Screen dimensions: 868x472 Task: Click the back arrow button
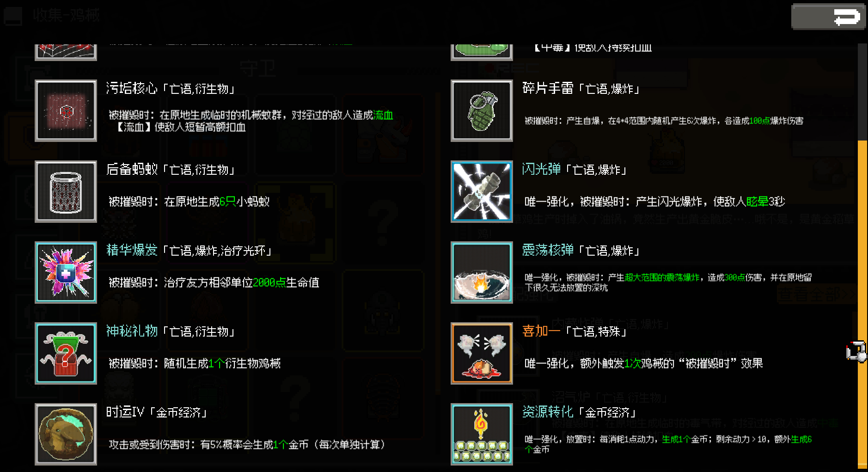point(828,17)
